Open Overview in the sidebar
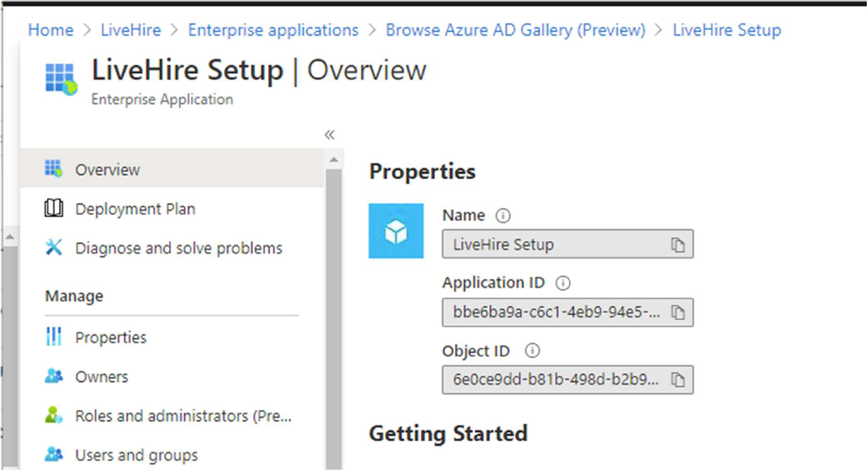The image size is (868, 471). pyautogui.click(x=107, y=170)
